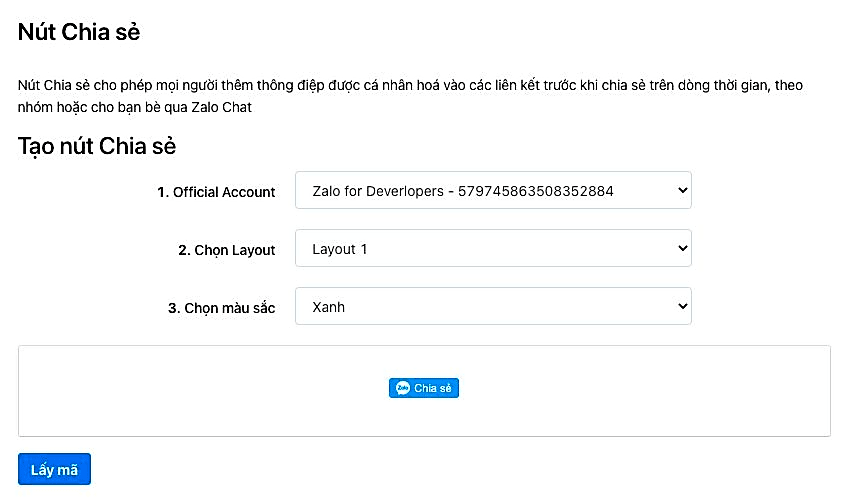Screen dimensions: 844x502
Task: Open the Official Account dropdown
Action: [493, 190]
